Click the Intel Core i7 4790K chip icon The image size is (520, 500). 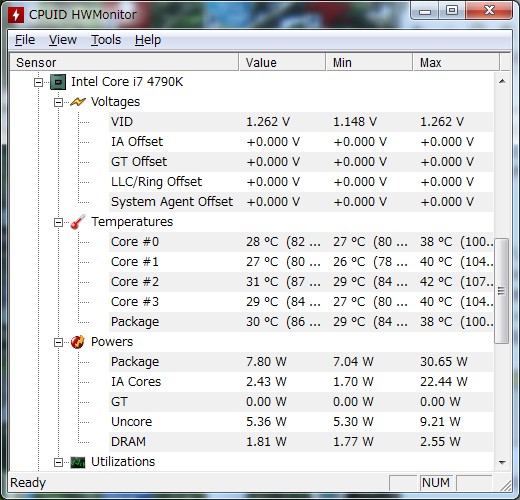click(x=58, y=82)
